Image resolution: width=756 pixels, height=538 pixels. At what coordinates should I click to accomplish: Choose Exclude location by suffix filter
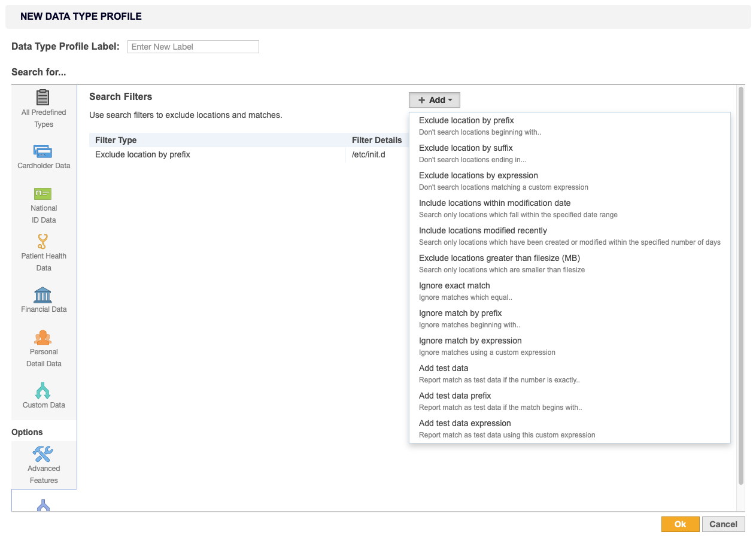pos(466,148)
